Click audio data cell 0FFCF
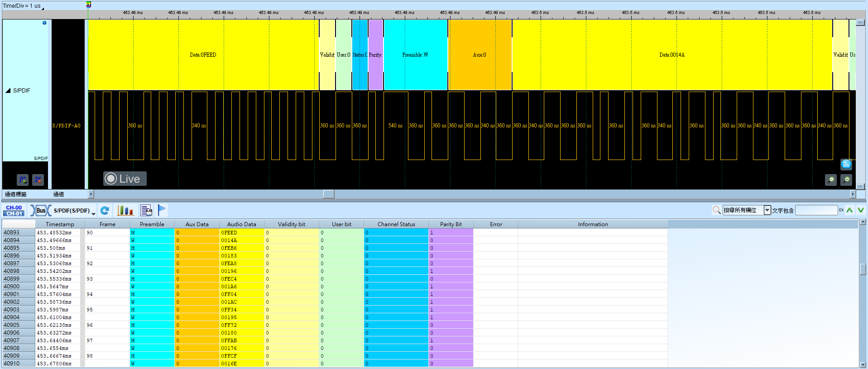The height and width of the screenshot is (369, 868). [x=241, y=356]
